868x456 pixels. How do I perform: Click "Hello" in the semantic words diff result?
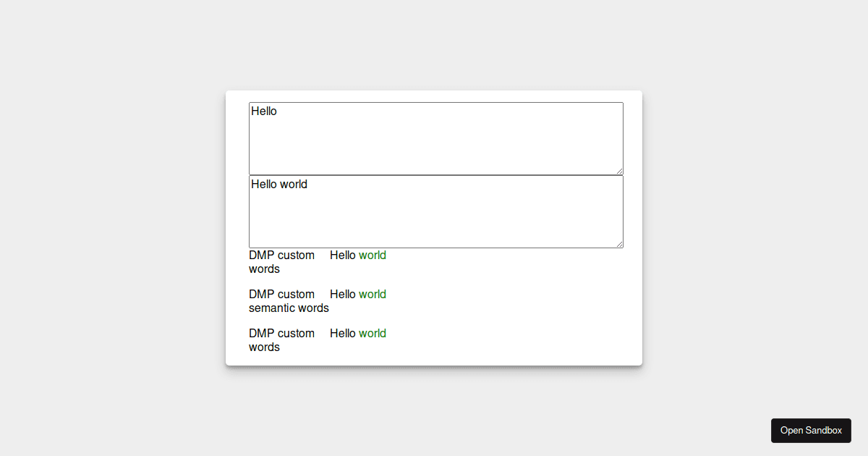pos(343,295)
